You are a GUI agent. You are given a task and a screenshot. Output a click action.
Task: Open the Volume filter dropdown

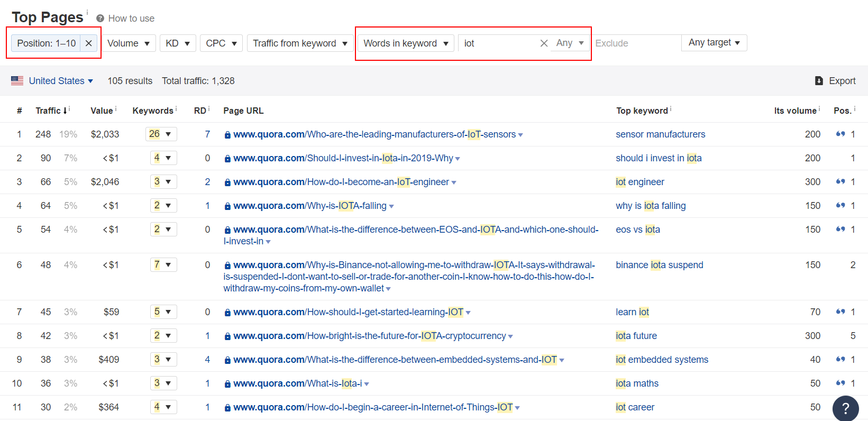tap(129, 43)
